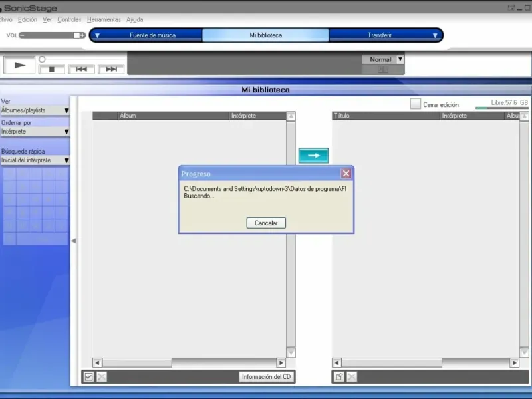Switch to Mi biblioteca tab
Viewport: 532px width, 399px height.
(x=265, y=35)
